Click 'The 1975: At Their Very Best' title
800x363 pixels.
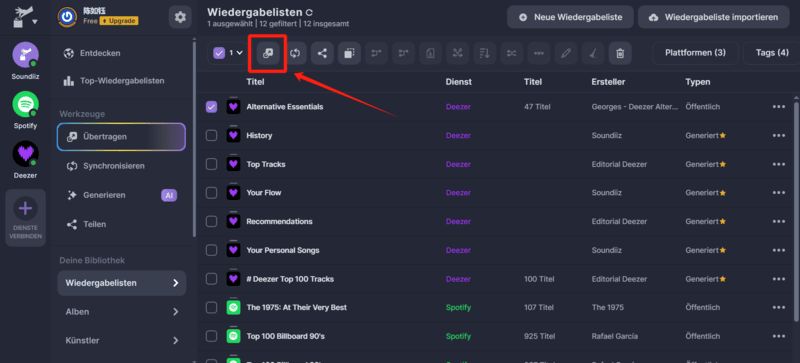[x=296, y=307]
